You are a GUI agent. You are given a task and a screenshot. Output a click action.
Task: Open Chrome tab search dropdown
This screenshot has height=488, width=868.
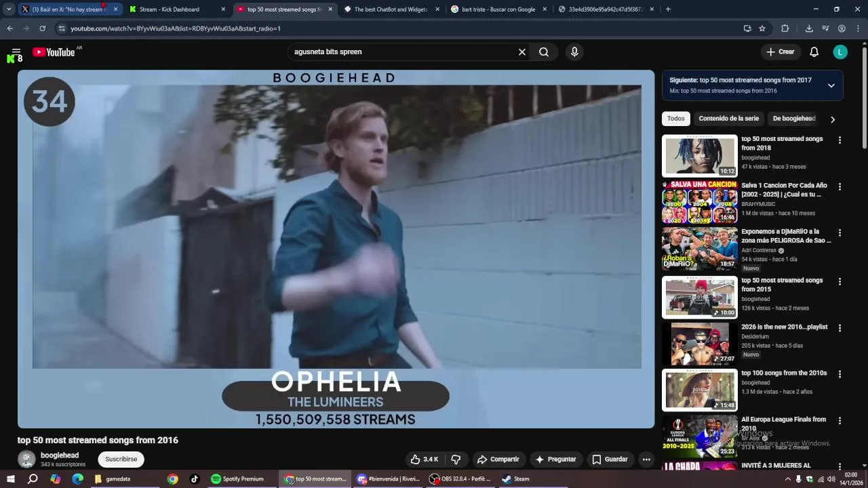(9, 9)
